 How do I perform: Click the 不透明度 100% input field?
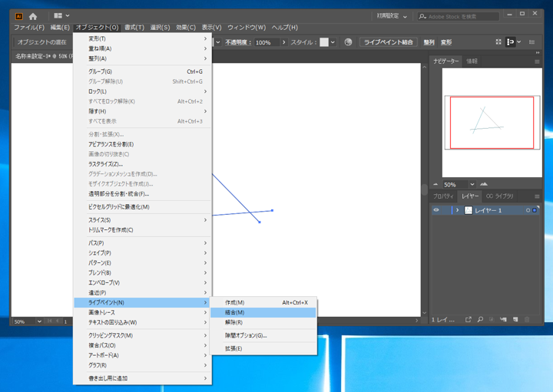[x=267, y=43]
